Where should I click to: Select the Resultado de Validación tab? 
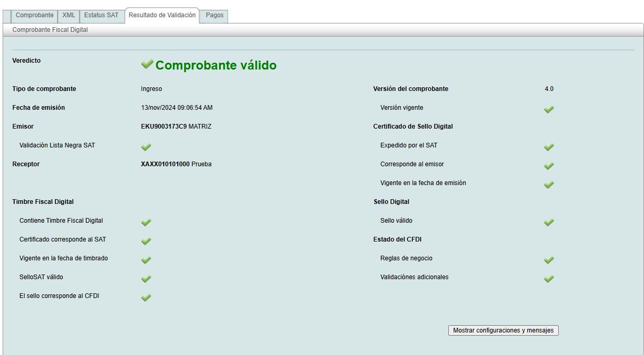click(162, 16)
